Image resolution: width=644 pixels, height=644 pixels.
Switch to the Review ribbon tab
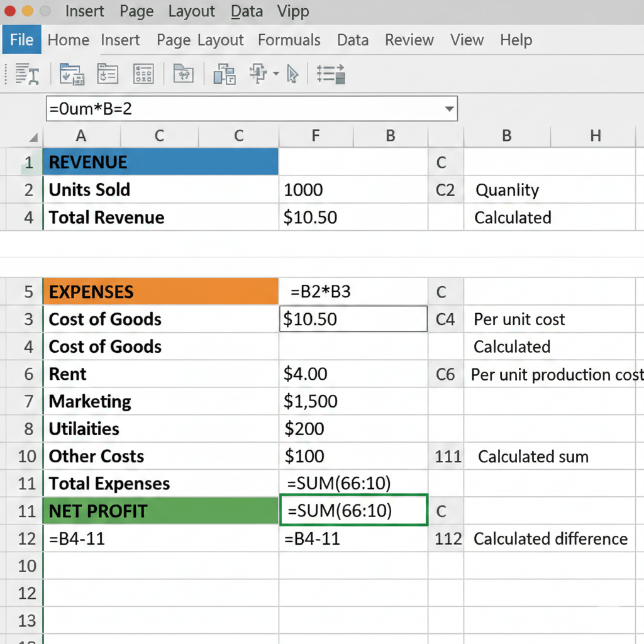click(x=409, y=40)
